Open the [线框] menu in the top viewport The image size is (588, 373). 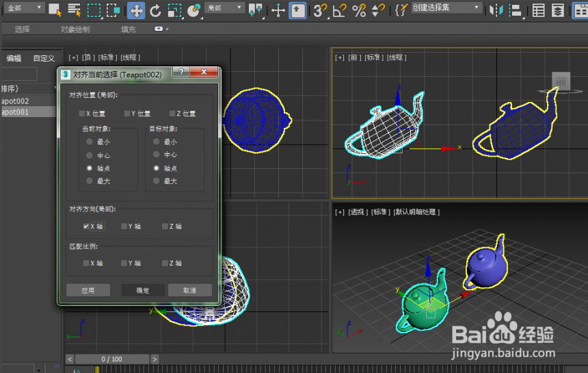pyautogui.click(x=130, y=57)
